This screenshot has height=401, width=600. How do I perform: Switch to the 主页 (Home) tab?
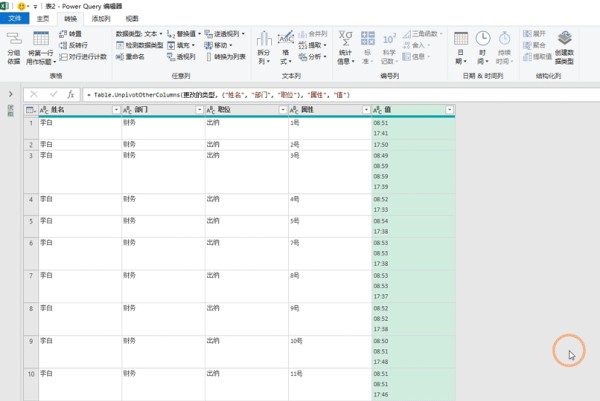point(43,18)
